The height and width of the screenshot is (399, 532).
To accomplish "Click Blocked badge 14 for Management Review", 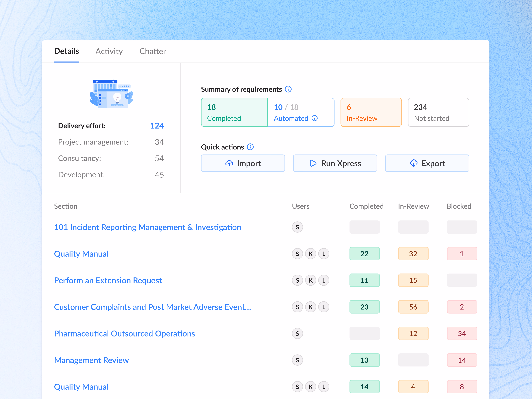I will click(462, 360).
